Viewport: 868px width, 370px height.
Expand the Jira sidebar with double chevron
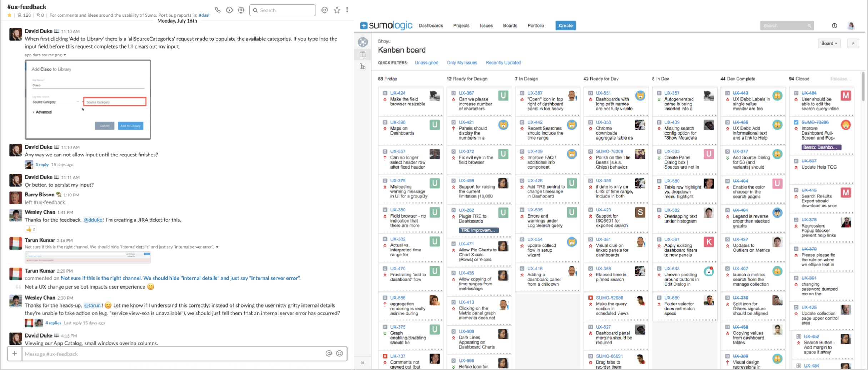pyautogui.click(x=363, y=363)
